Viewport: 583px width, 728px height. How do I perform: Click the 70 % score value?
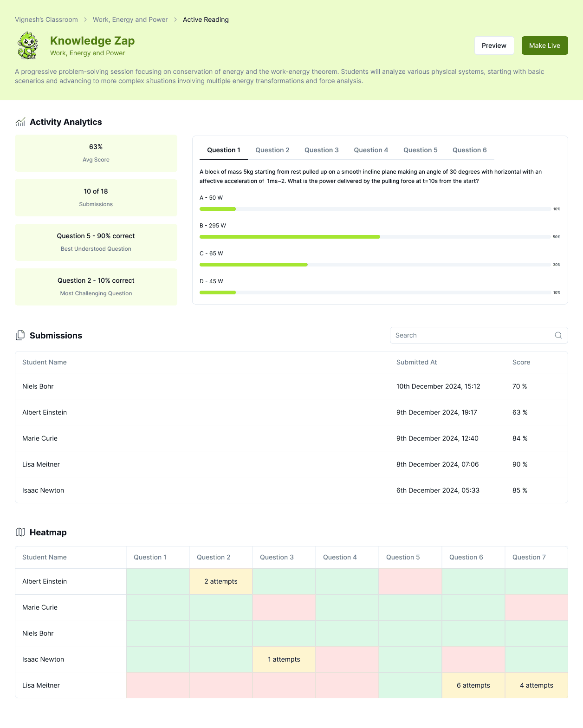[520, 386]
